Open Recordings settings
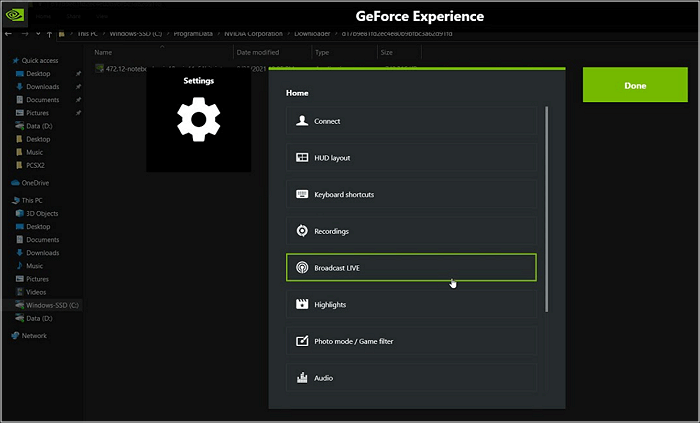700x423 pixels. pyautogui.click(x=411, y=231)
